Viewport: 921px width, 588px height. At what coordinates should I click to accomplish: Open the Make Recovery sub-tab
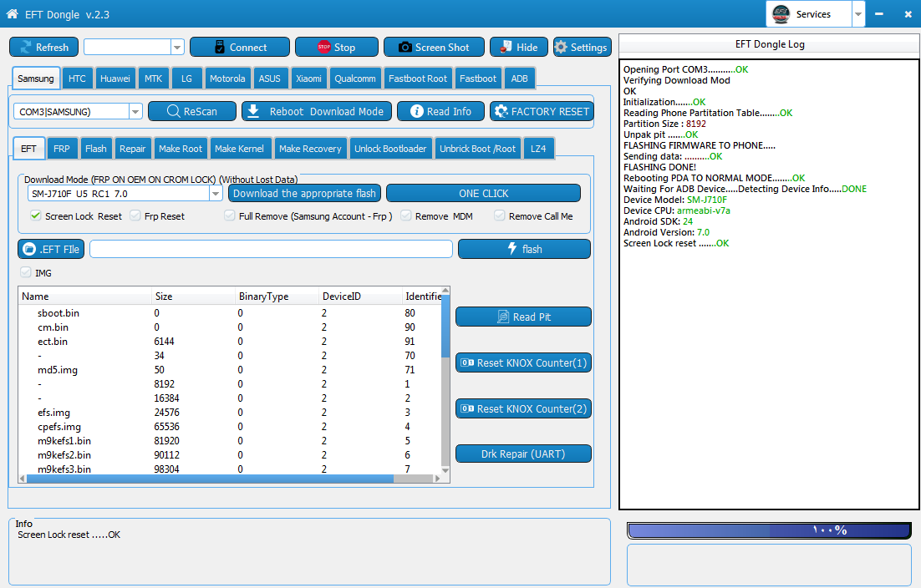[310, 149]
